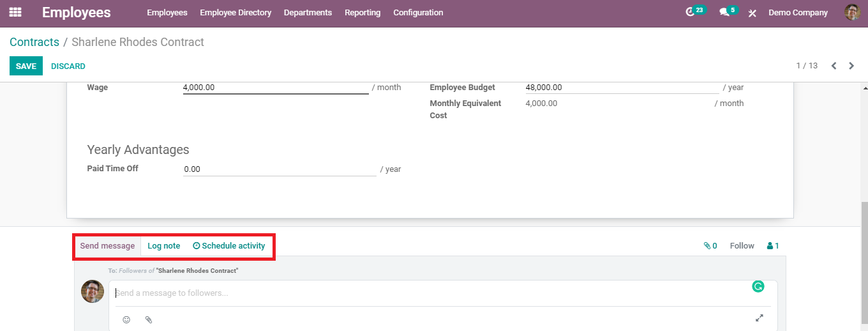Insert an emoji with the smiley icon

point(126,319)
